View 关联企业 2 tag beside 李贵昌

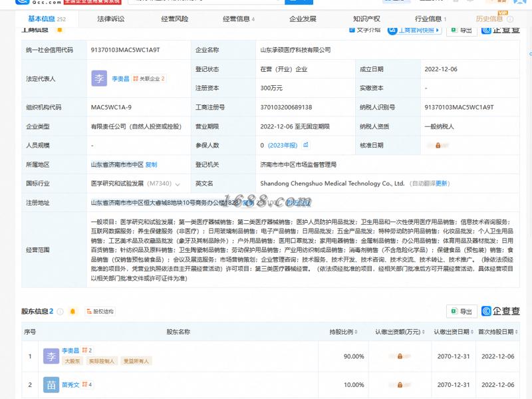pos(149,78)
